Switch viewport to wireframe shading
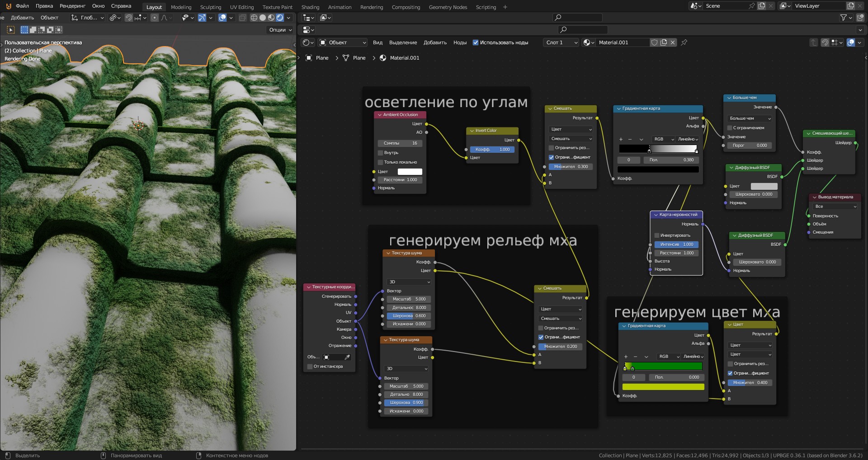 [x=254, y=18]
